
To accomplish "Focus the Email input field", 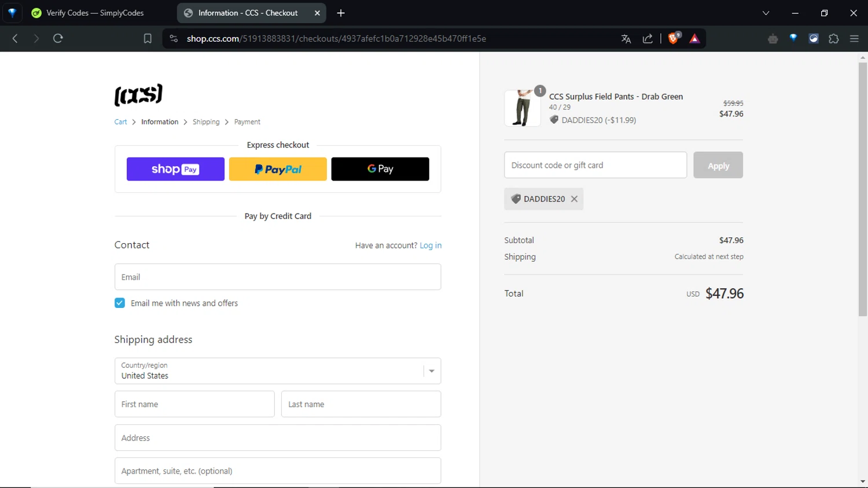I will (278, 277).
